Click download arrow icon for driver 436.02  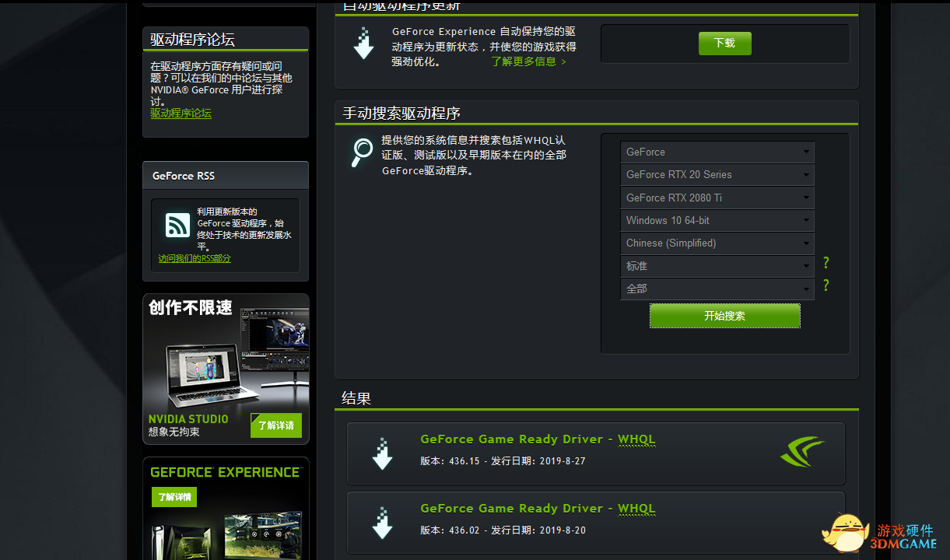(382, 523)
